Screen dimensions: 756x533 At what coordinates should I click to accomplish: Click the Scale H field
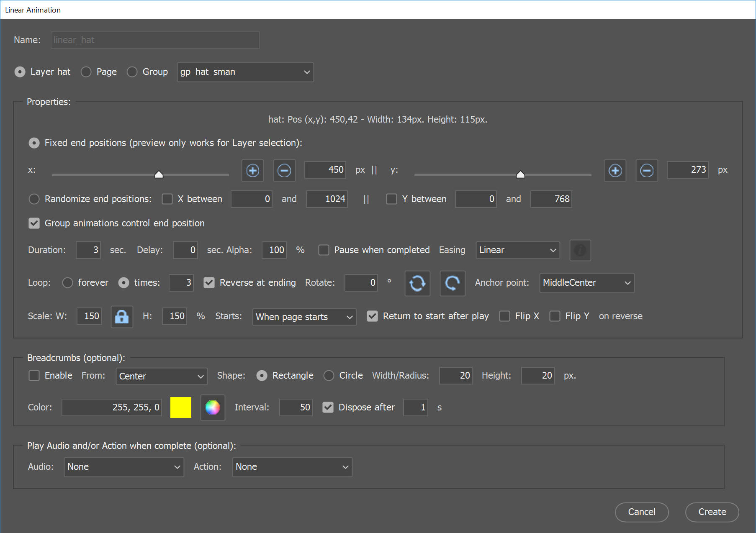click(175, 316)
